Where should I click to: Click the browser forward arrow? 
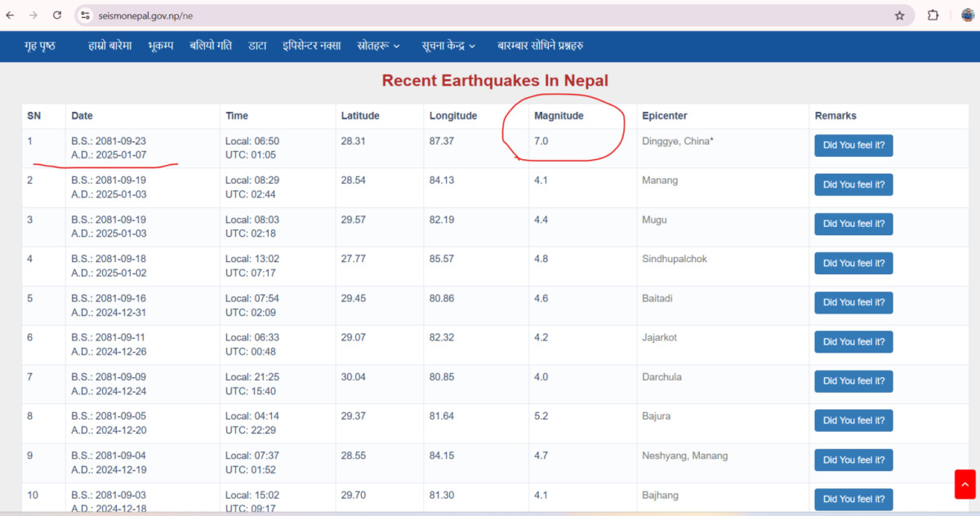click(33, 15)
